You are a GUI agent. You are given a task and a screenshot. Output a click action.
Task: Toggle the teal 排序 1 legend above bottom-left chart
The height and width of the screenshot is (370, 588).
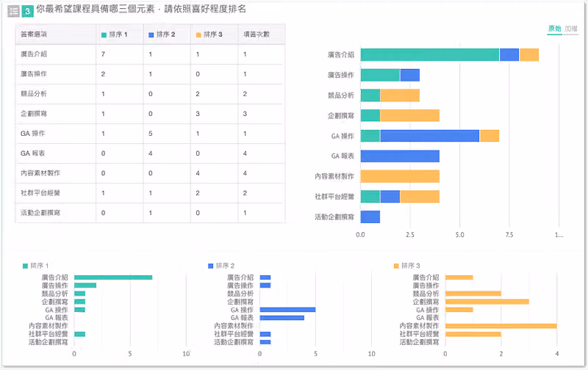(35, 266)
